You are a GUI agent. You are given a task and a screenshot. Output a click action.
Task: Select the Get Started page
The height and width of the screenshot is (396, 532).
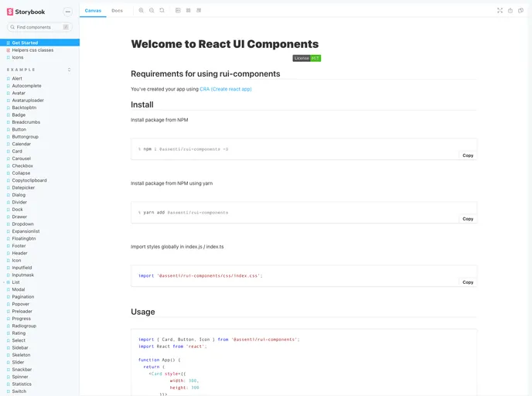point(39,43)
